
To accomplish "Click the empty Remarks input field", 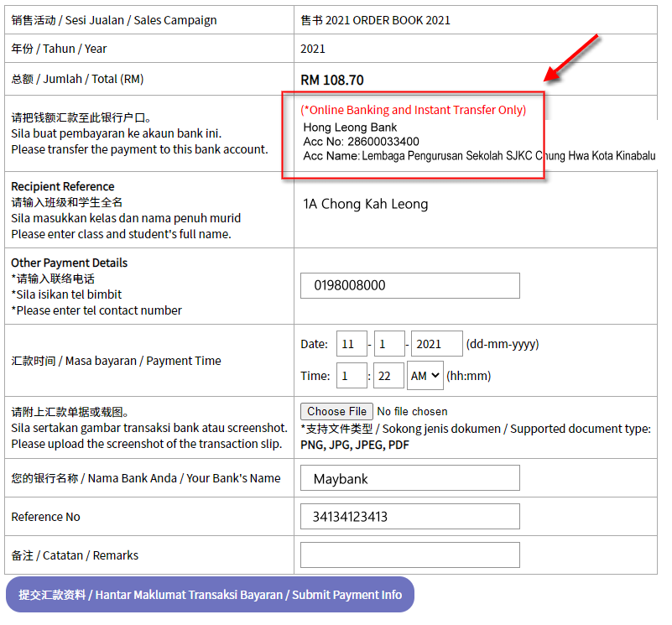I will click(x=409, y=555).
